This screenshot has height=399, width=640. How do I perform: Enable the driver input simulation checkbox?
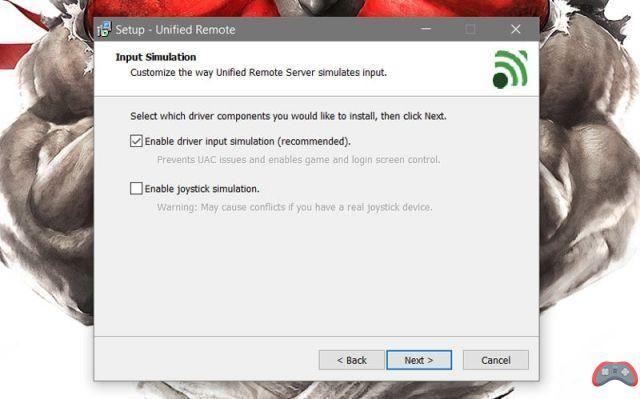[136, 141]
